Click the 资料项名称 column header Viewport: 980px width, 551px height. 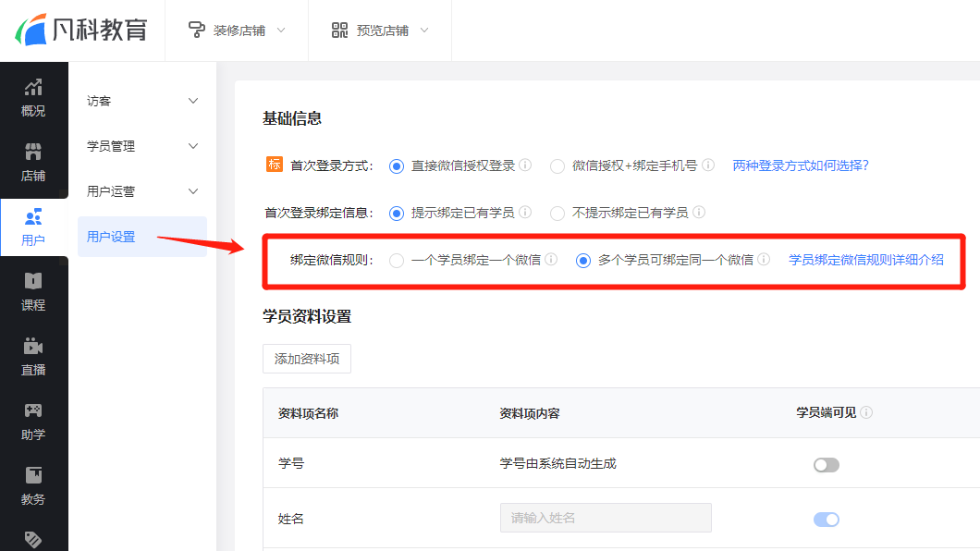[x=308, y=413]
